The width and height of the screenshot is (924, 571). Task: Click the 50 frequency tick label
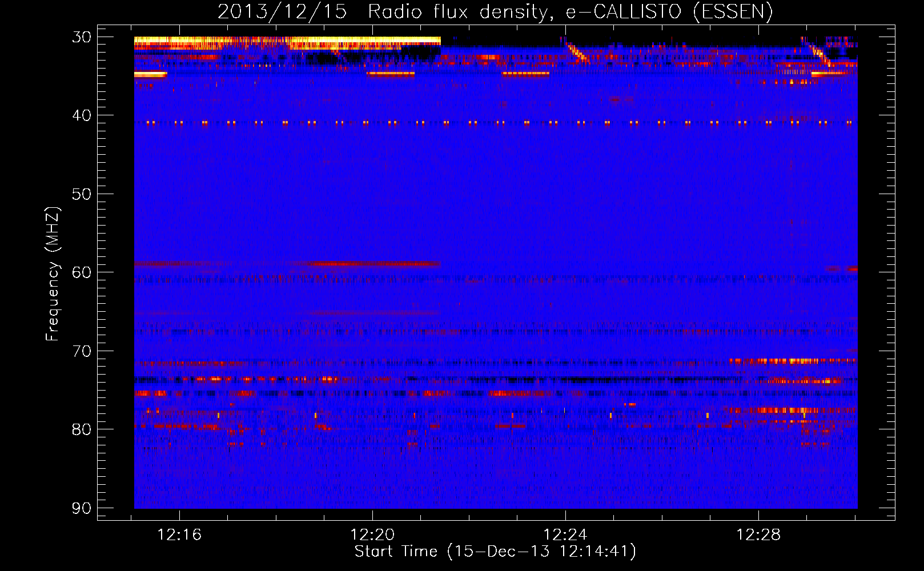click(82, 194)
